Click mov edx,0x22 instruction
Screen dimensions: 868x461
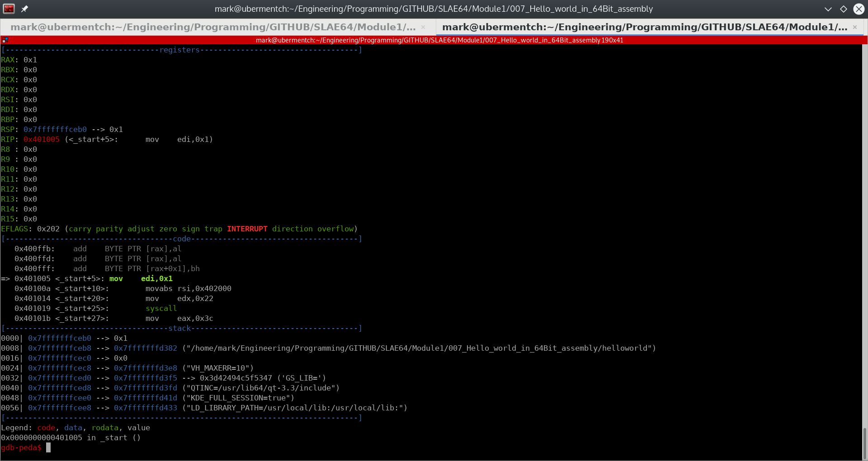pos(179,298)
